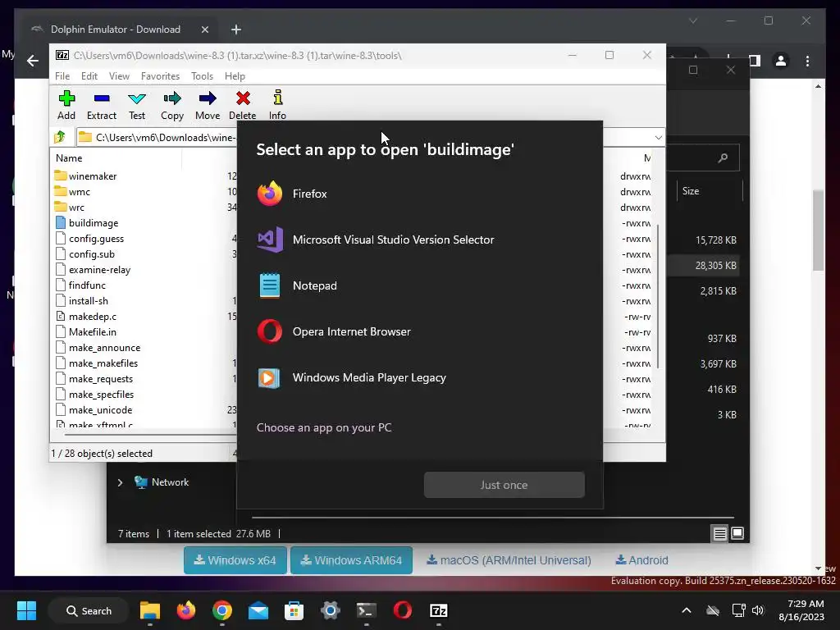
Task: Show hidden system tray icons
Action: tap(687, 610)
